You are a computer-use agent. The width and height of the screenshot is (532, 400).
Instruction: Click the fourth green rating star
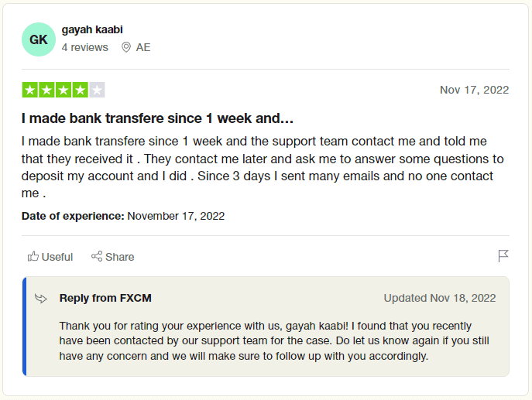coord(80,90)
